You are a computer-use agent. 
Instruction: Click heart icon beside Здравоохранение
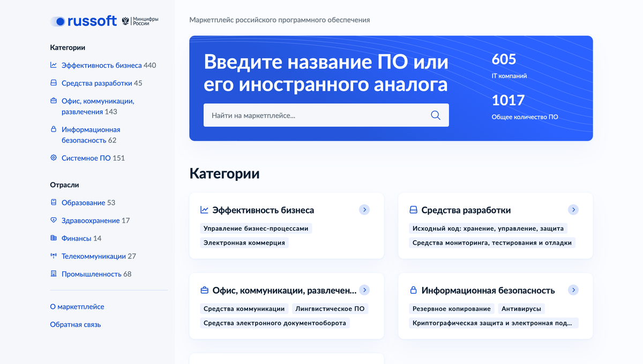[54, 220]
